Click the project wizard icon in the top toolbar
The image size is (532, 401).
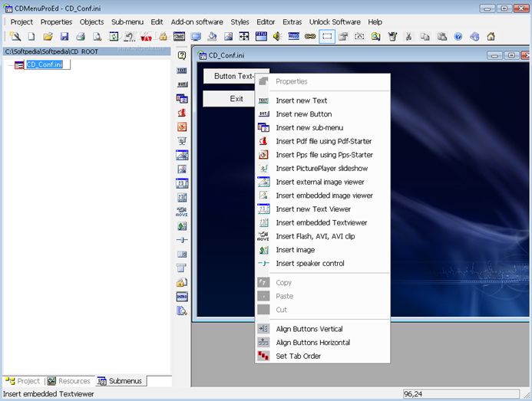pos(15,36)
